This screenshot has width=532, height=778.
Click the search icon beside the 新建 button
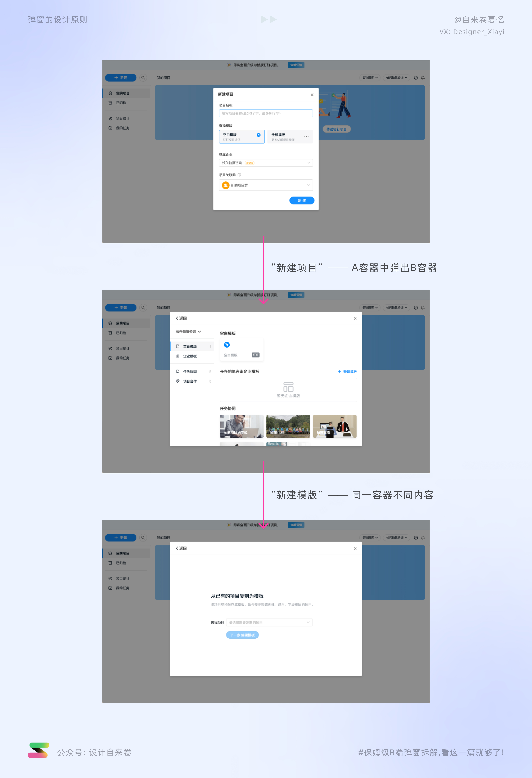143,78
